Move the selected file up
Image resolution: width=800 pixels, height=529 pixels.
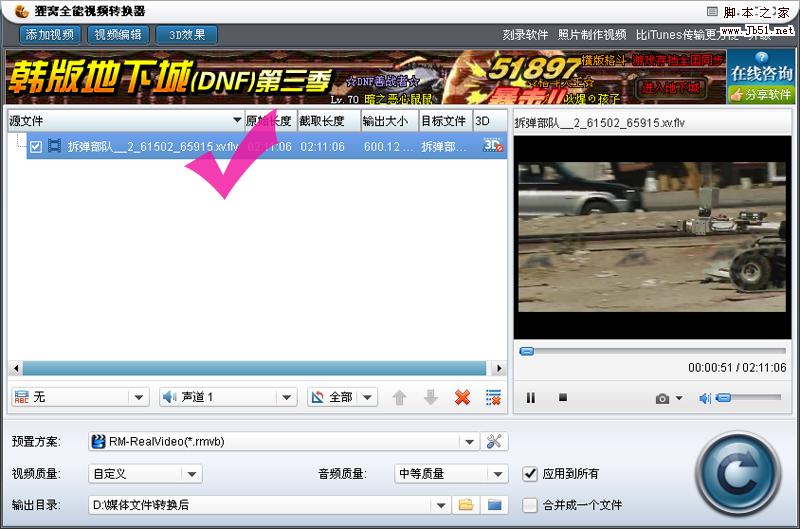pyautogui.click(x=399, y=397)
